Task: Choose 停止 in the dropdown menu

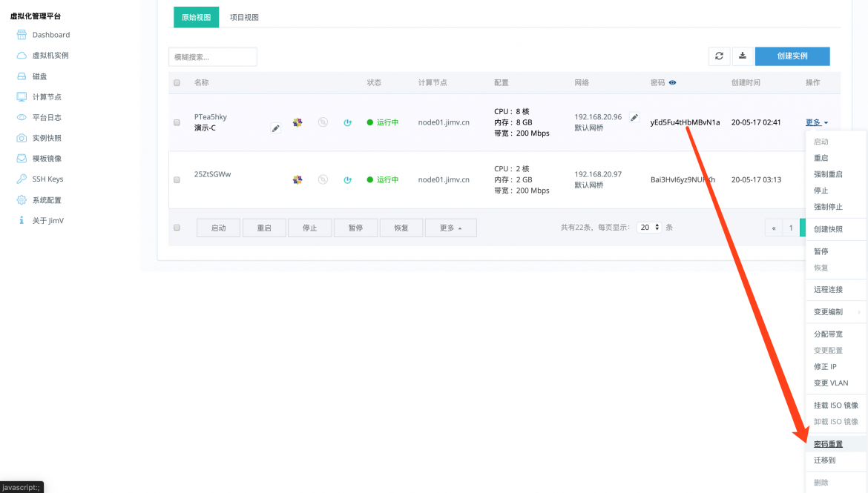Action: point(821,191)
